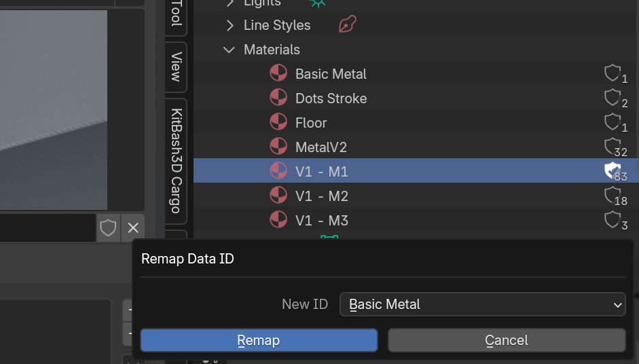Switch to the View sidebar tab
This screenshot has width=639, height=364.
point(176,67)
